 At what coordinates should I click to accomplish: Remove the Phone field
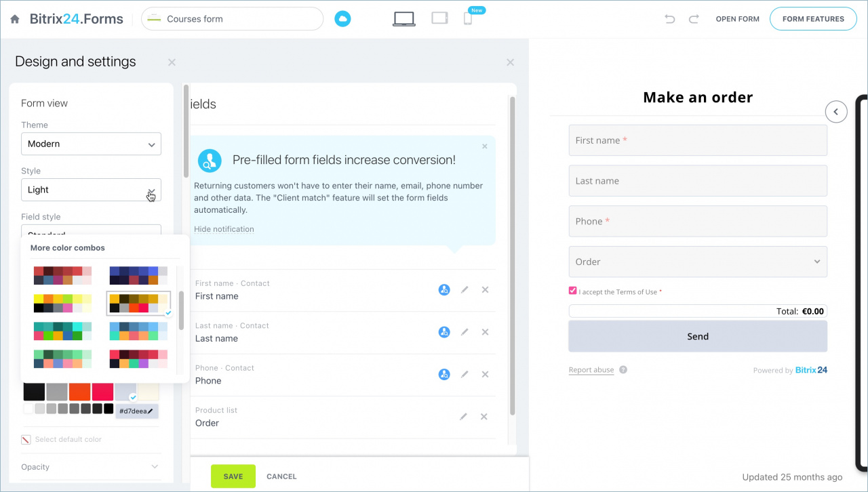coord(485,374)
